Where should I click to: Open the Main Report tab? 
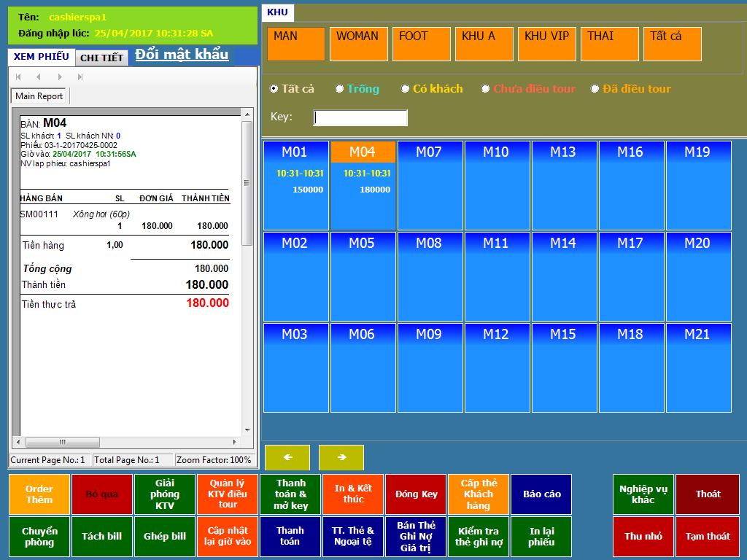tap(39, 96)
